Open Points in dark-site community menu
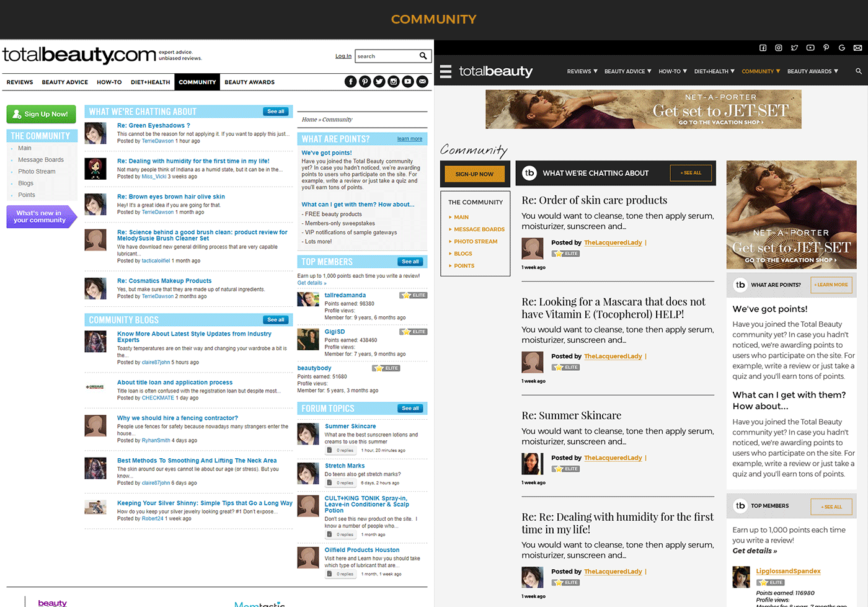Screen dimensions: 868x607 [x=464, y=266]
